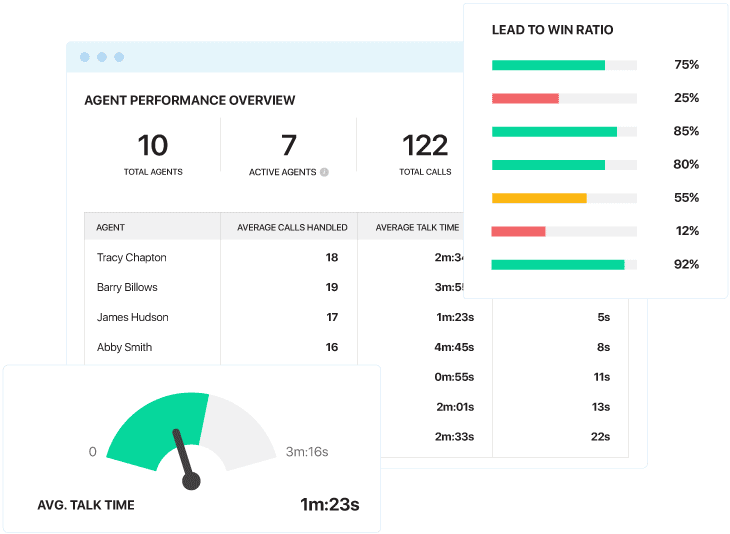Click the orange 55% ratio bar

(x=539, y=198)
